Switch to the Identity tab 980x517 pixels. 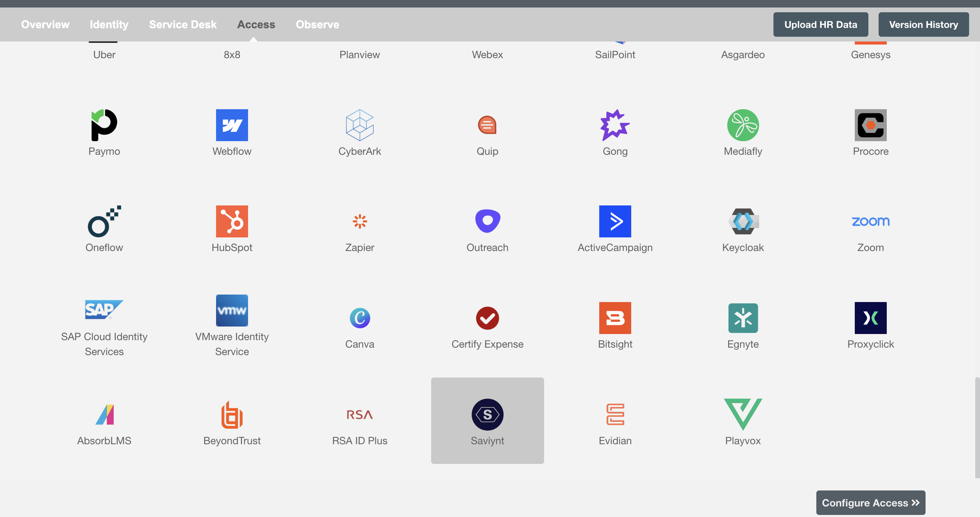[x=109, y=24]
